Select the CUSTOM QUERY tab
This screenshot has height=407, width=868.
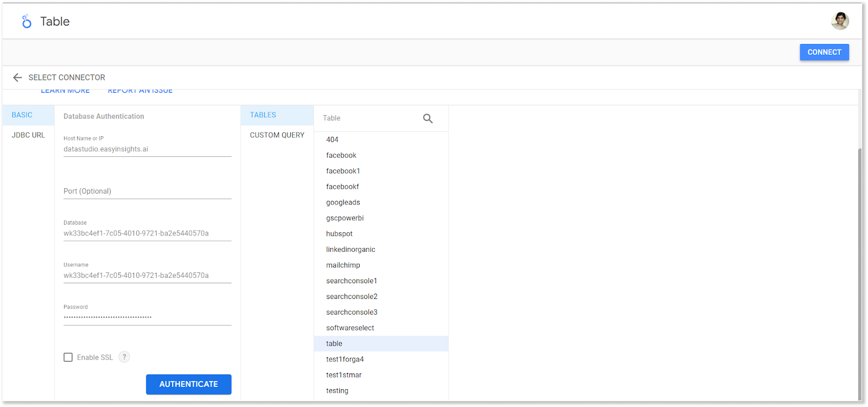(x=277, y=135)
